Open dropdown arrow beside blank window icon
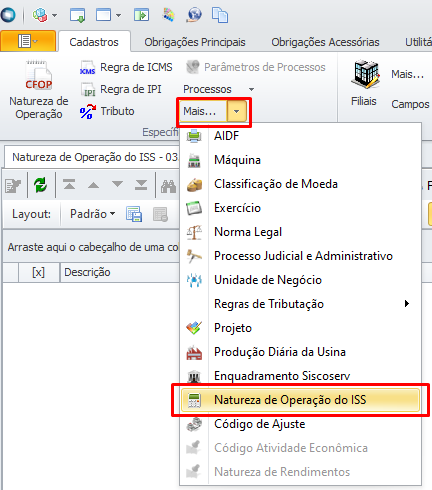This screenshot has height=490, width=432. pyautogui.click(x=118, y=15)
